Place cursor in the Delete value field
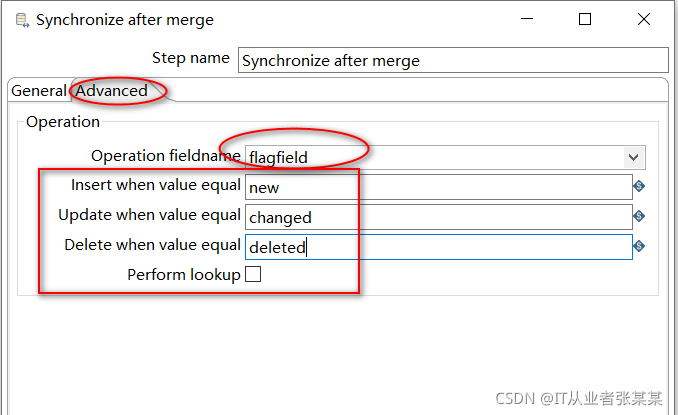 [x=437, y=247]
